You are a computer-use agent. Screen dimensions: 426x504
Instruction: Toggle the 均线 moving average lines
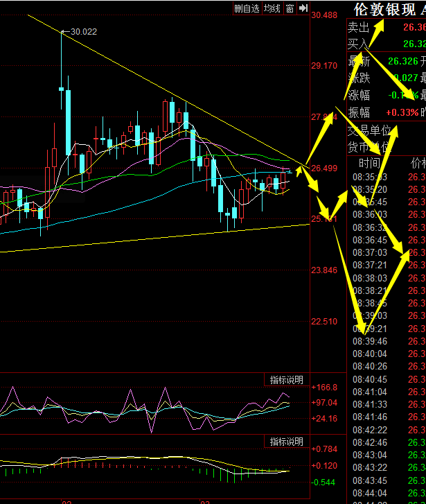click(272, 8)
